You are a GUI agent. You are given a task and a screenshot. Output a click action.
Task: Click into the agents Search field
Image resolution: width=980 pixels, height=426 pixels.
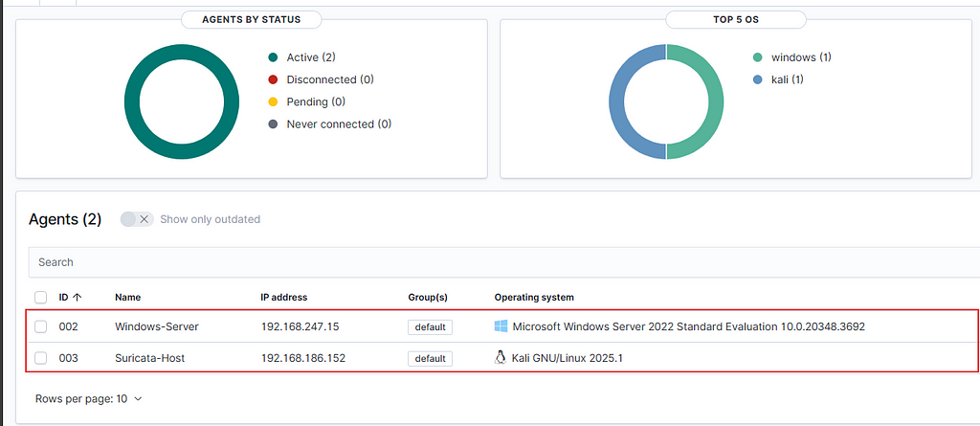[500, 262]
